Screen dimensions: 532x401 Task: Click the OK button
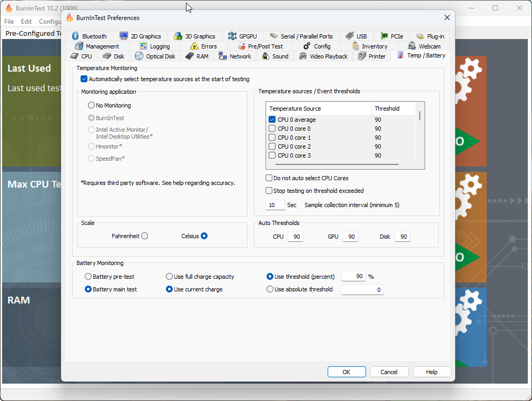click(347, 372)
